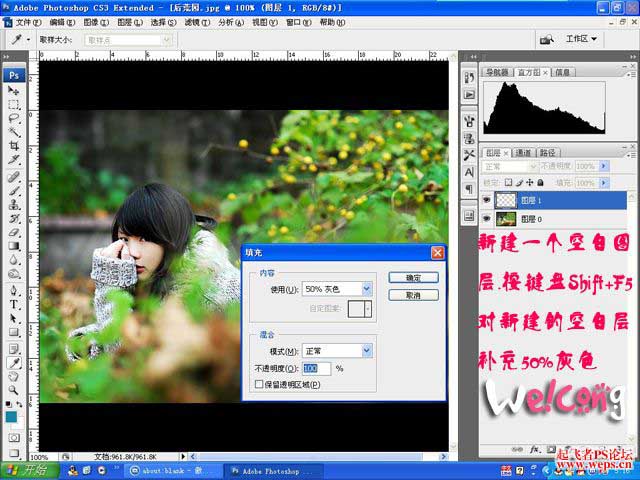Switch to the 通道 tab
Viewport: 640px width, 480px height.
coord(523,153)
